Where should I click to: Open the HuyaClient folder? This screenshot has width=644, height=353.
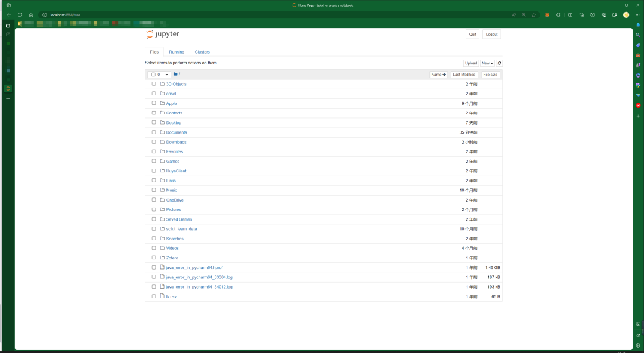coord(176,171)
